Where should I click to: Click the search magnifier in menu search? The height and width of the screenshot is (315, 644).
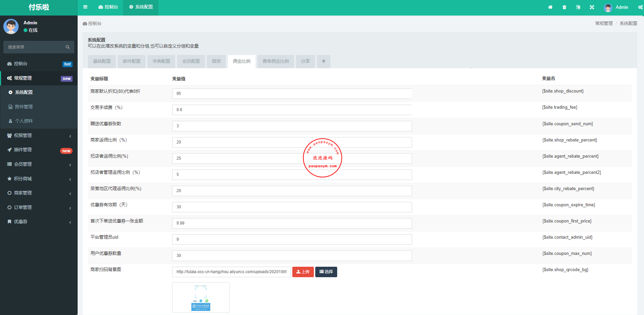[x=68, y=47]
